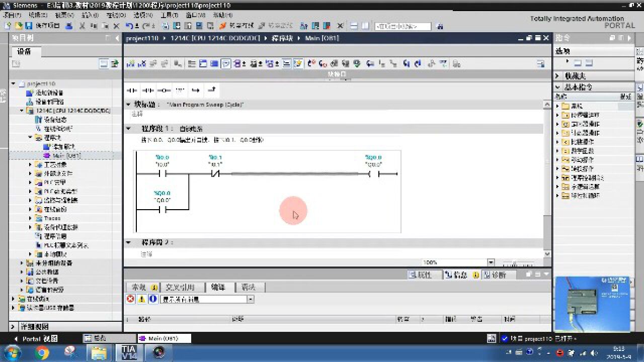
Task: Toggle the information messages filter icon
Action: coord(153,299)
